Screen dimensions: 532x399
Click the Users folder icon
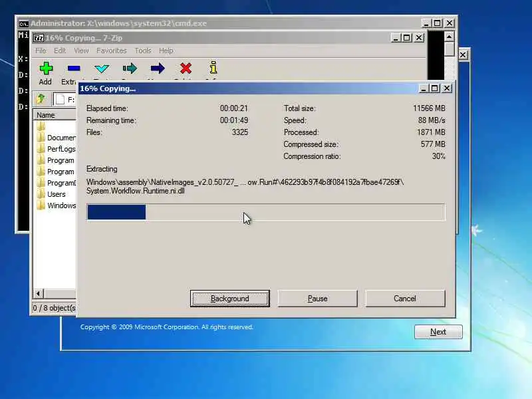41,194
